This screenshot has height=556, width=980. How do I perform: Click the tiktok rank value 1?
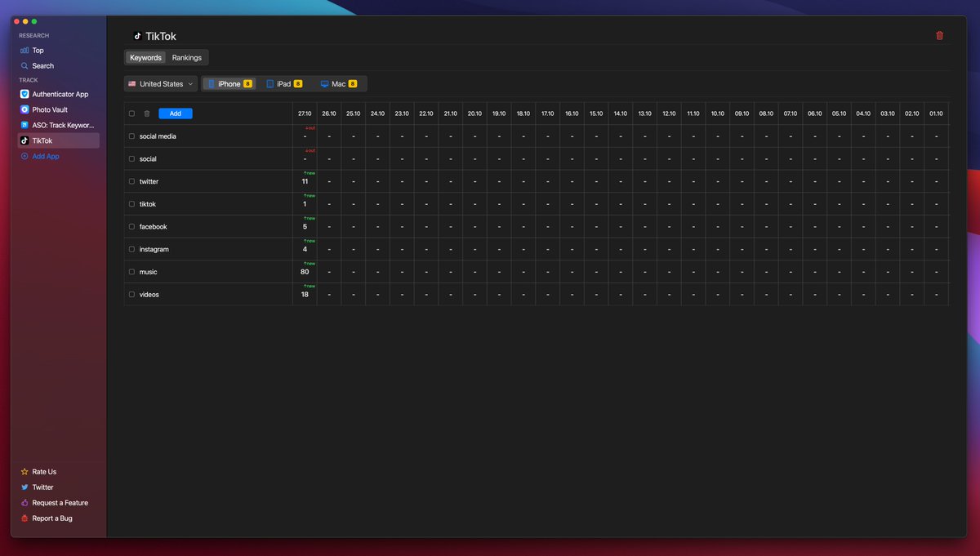tap(305, 204)
